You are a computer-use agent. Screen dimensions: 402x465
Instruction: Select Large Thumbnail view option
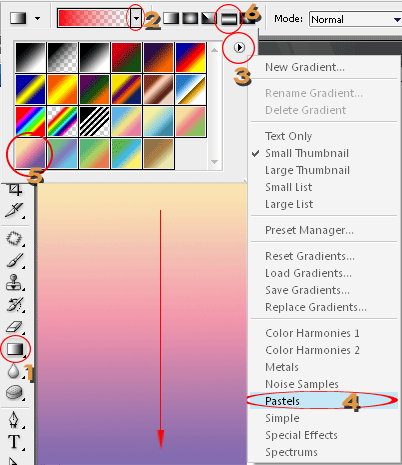point(307,170)
